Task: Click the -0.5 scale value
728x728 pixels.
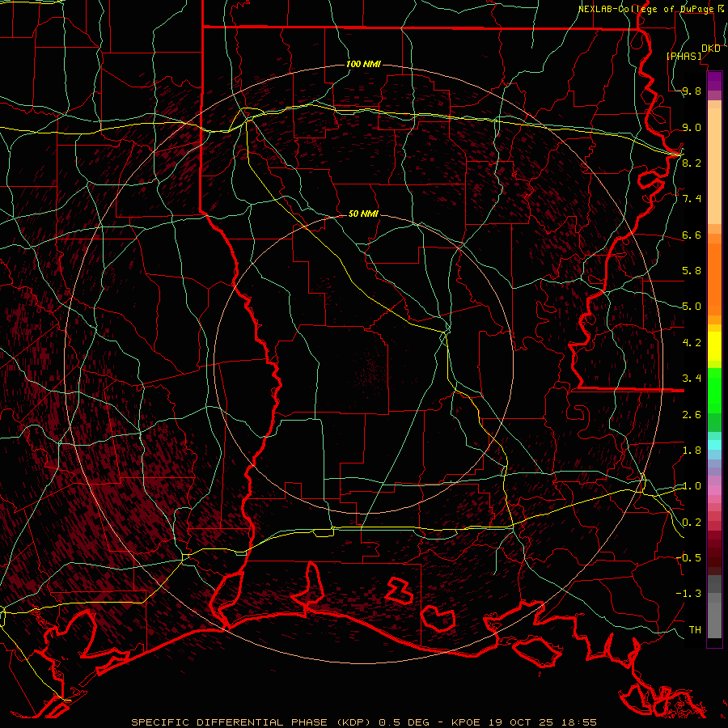Action: pyautogui.click(x=688, y=557)
